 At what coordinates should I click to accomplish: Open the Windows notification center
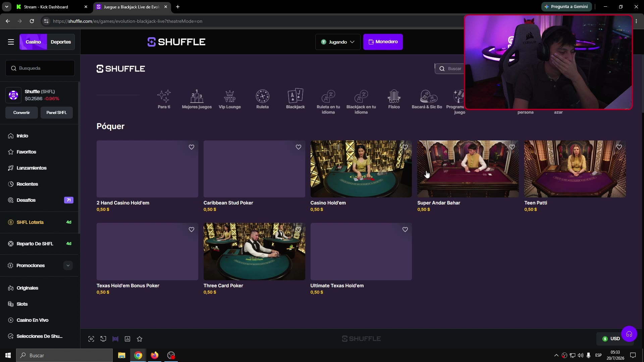coord(633,355)
